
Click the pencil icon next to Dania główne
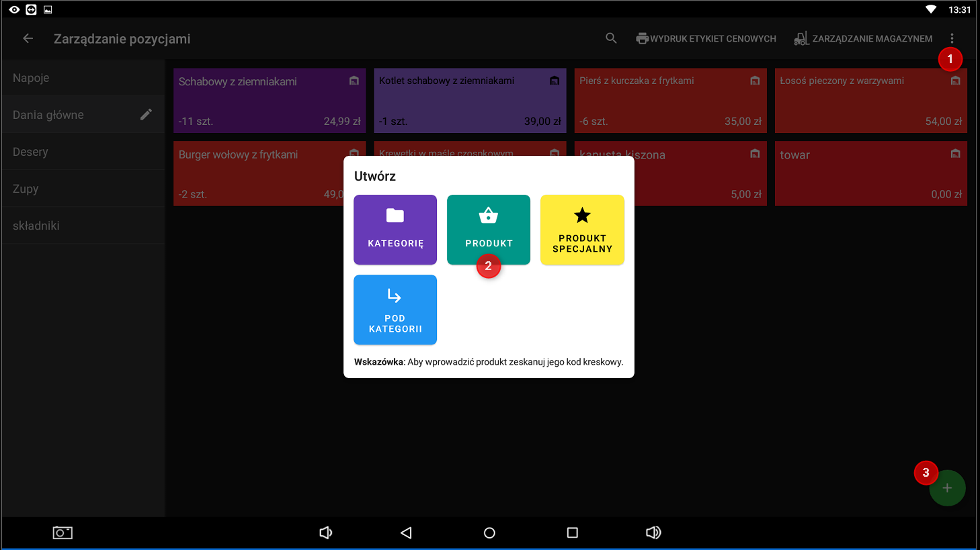pos(146,115)
